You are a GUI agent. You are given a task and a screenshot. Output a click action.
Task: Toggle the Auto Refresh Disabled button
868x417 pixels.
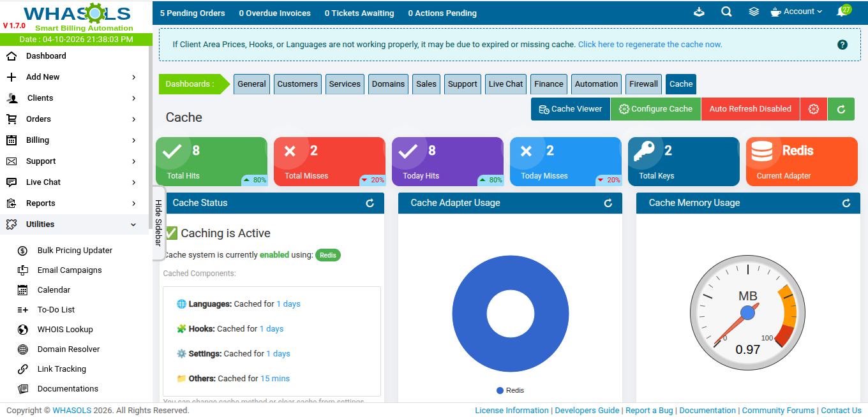(750, 109)
